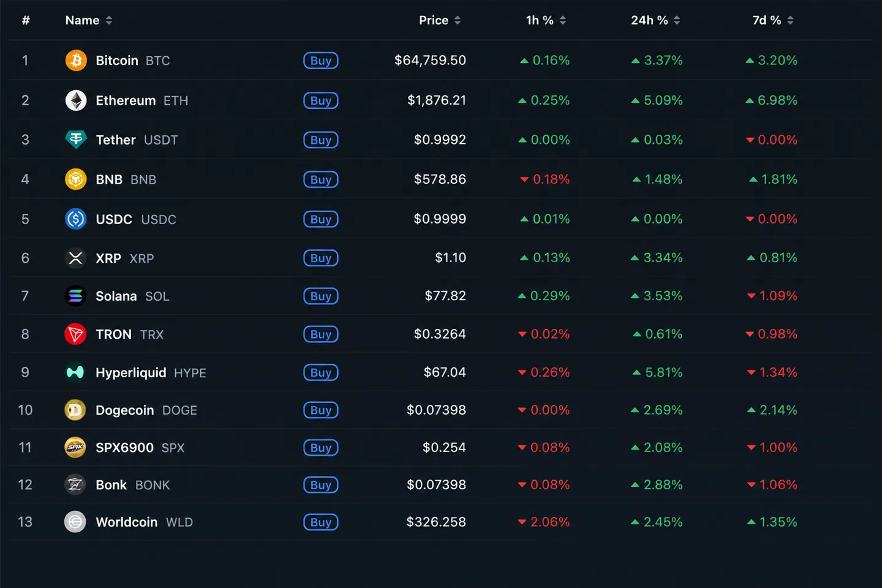Open the Bitcoin BTC name link
The width and height of the screenshot is (882, 588).
click(x=133, y=61)
